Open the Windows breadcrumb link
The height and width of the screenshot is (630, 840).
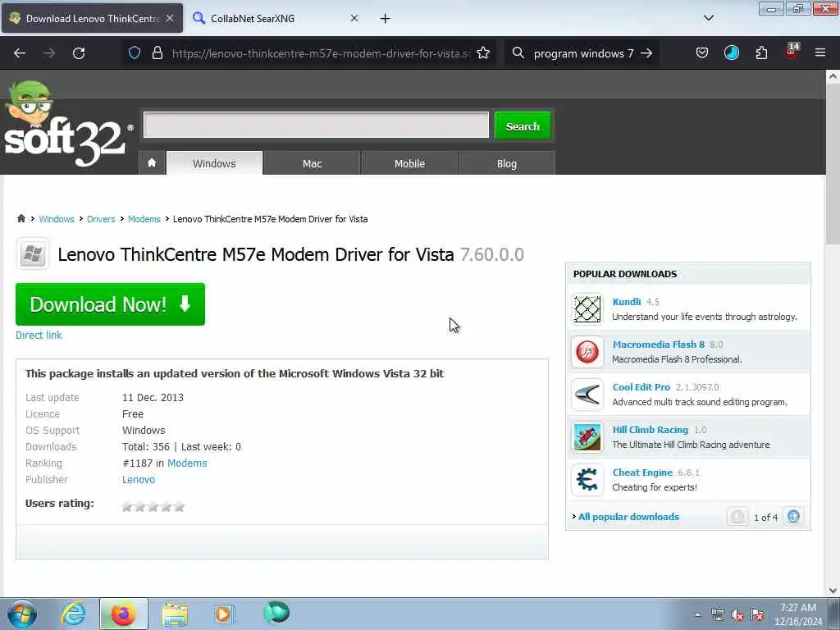(x=57, y=219)
